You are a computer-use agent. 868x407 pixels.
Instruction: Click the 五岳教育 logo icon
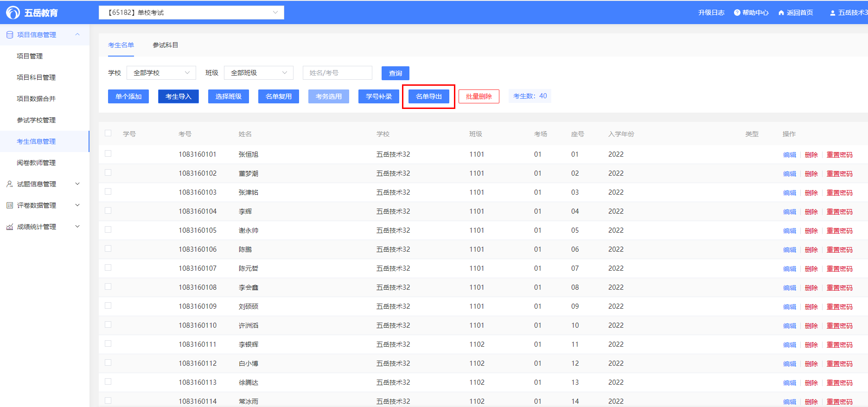[13, 13]
